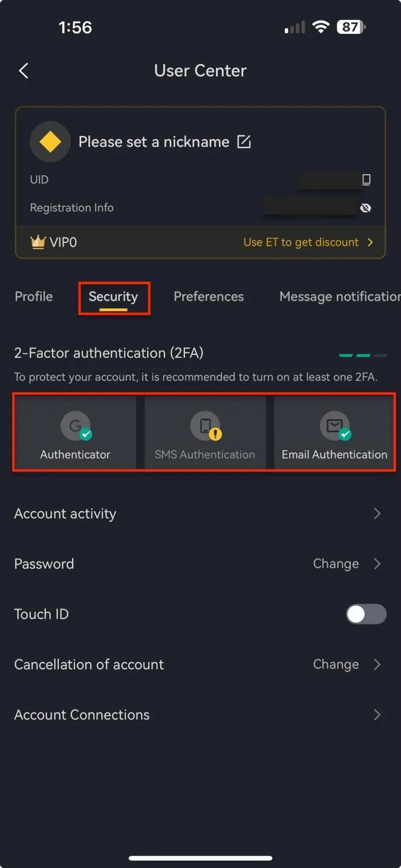Viewport: 401px width, 868px height.
Task: Expand Account activity chevron
Action: point(377,514)
